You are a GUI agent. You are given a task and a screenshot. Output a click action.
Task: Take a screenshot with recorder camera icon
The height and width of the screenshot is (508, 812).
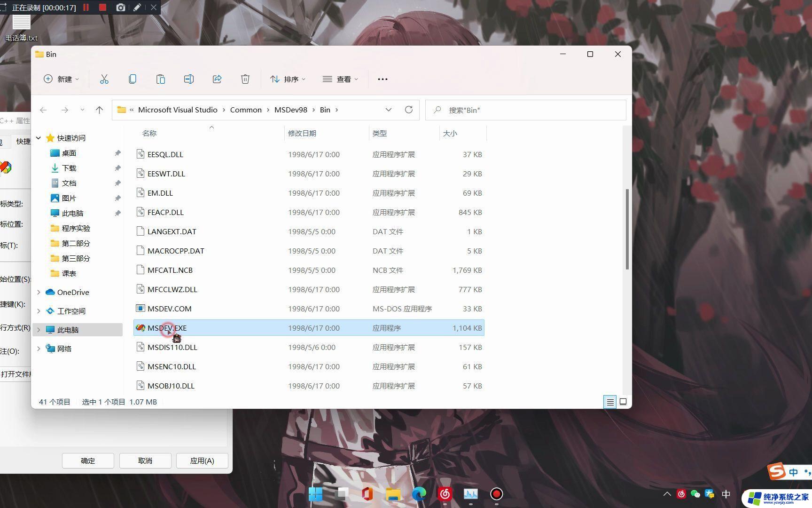[121, 8]
